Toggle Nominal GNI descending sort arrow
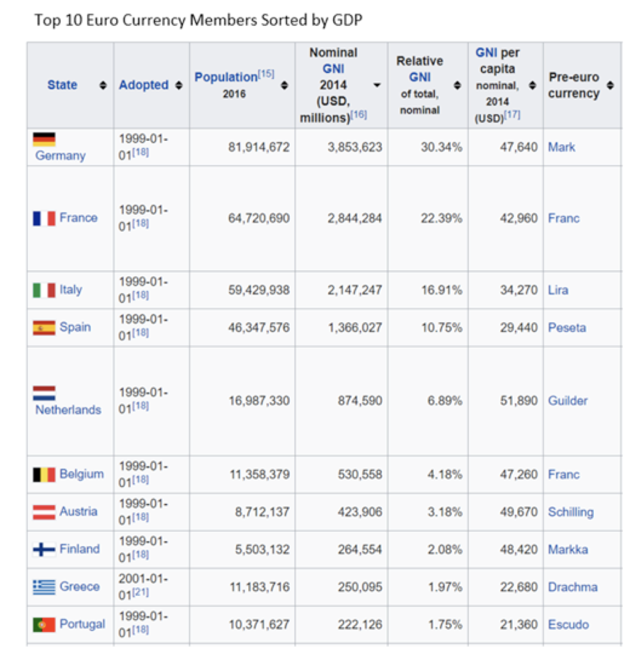 (377, 85)
